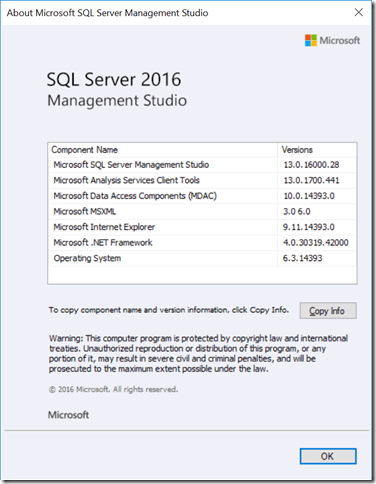Screen dimensions: 376x484
Task: Select the Microsoft .NET Framework row
Action: (202, 243)
